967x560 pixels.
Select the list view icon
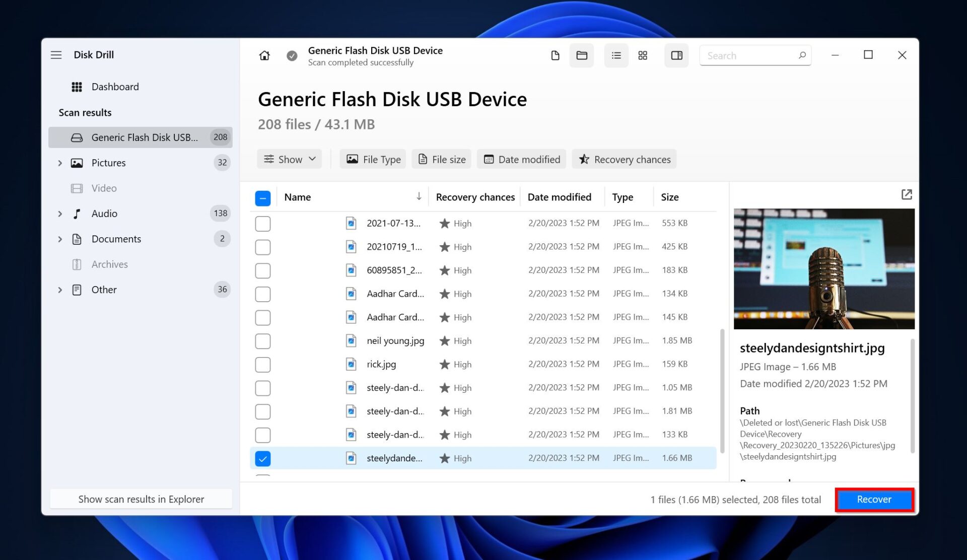click(x=616, y=55)
